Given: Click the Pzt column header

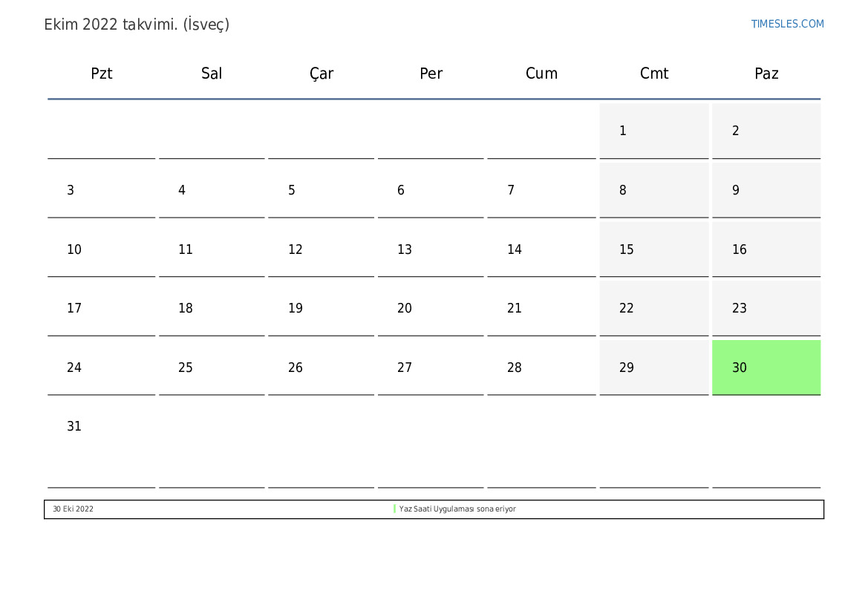Looking at the screenshot, I should pyautogui.click(x=102, y=74).
